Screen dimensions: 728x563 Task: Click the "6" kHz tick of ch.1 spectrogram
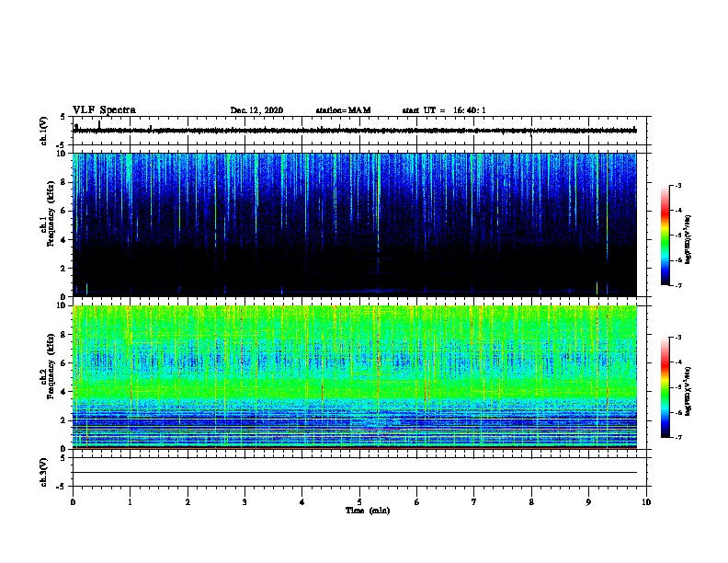click(63, 211)
